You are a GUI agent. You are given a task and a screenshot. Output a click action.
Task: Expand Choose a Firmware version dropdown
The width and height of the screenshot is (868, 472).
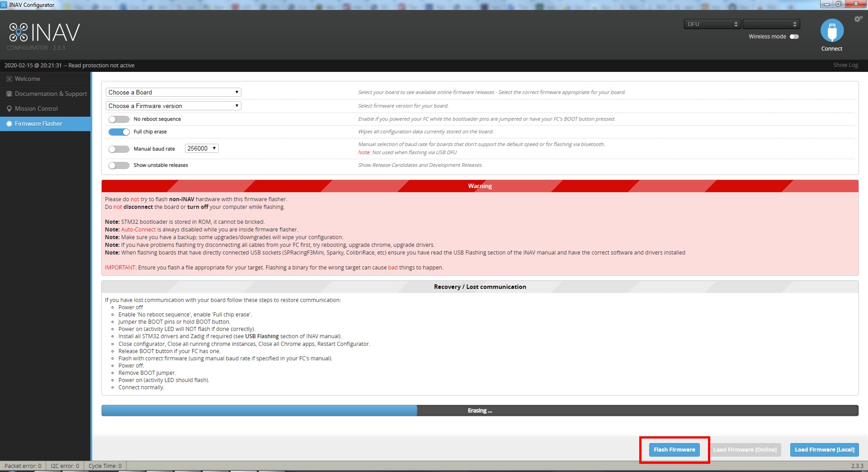[x=173, y=106]
